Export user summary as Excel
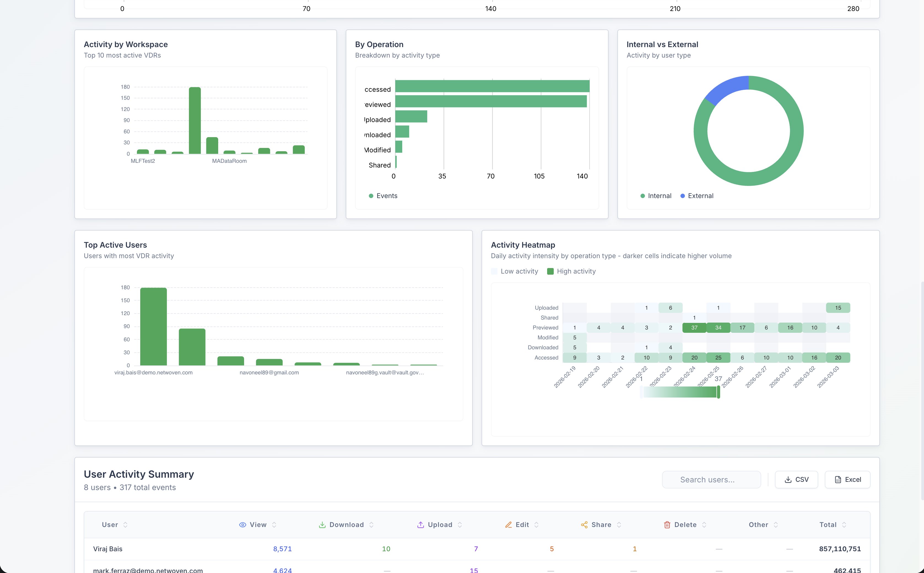Viewport: 924px width, 573px height. pos(847,479)
